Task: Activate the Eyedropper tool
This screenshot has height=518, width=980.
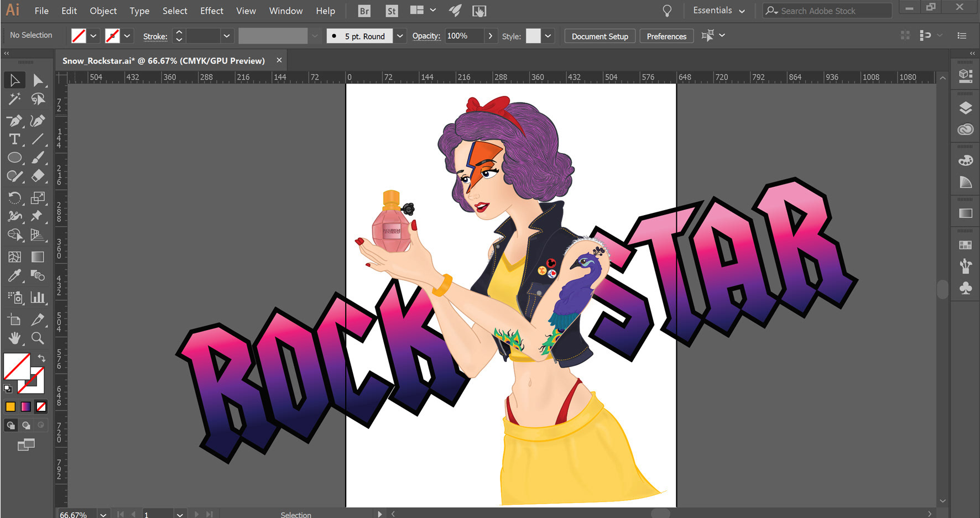Action: tap(14, 275)
